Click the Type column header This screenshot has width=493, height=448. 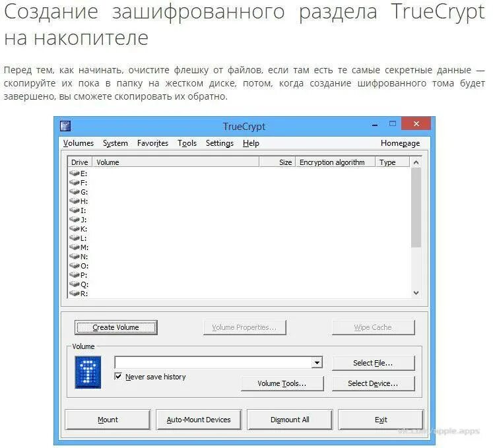[393, 162]
